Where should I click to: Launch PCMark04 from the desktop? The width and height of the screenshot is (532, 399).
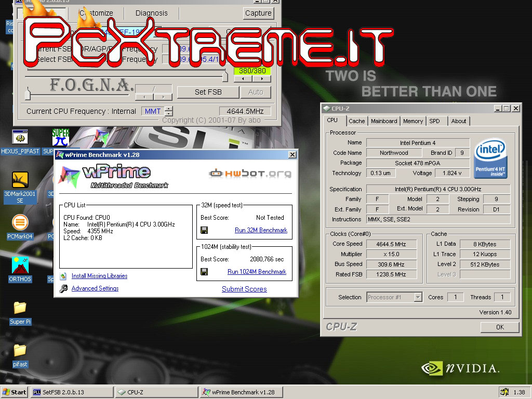pyautogui.click(x=20, y=222)
